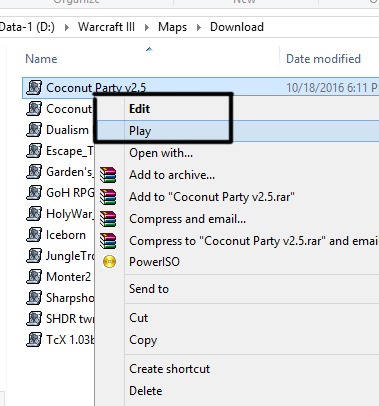The image size is (379, 406).
Task: Click the JungleTr map file icon
Action: 34,256
